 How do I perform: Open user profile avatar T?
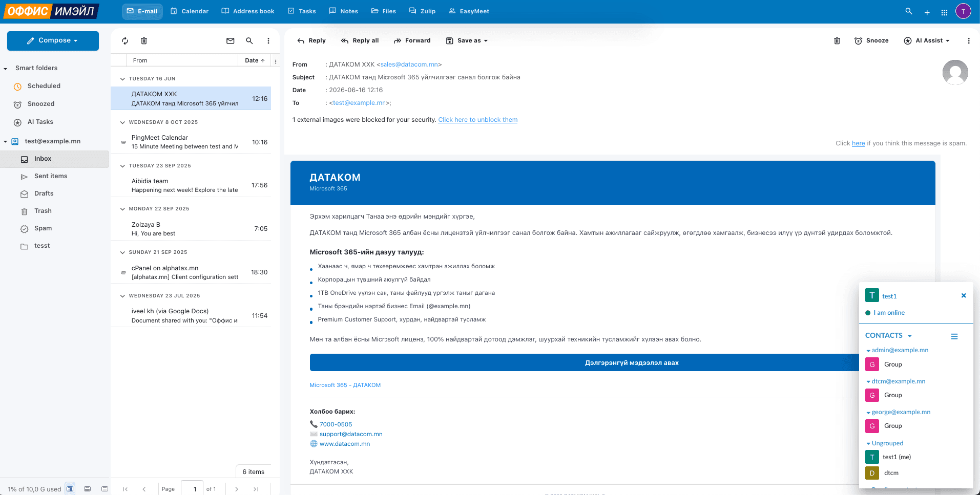click(963, 11)
